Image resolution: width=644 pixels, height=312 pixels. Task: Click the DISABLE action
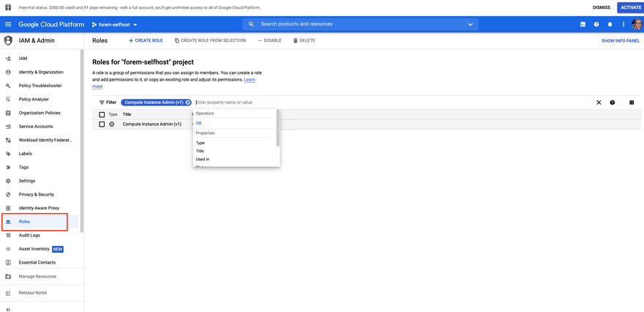point(269,41)
